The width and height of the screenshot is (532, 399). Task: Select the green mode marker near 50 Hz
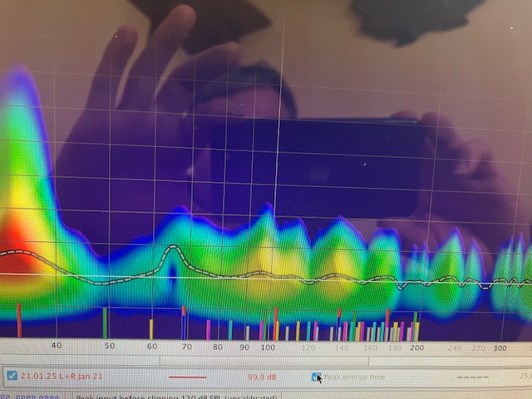coord(105,323)
